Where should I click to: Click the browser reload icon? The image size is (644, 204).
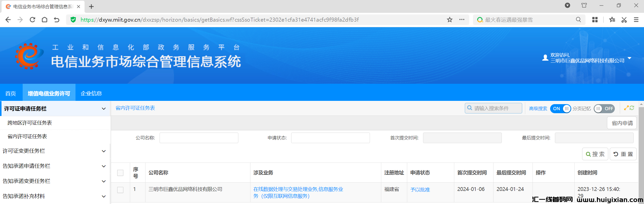point(32,20)
